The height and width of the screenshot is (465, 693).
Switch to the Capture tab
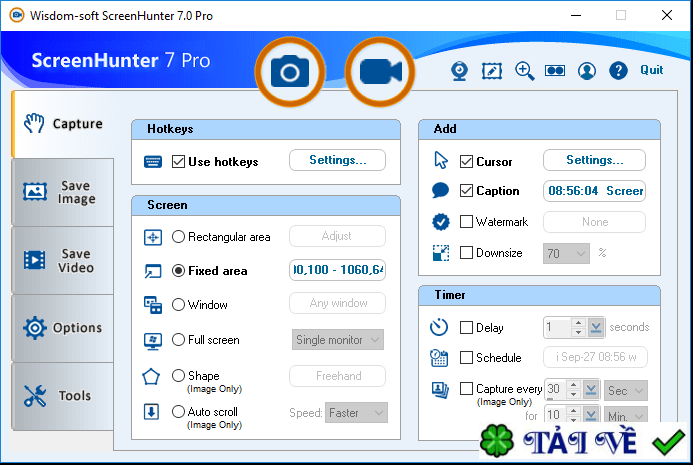pyautogui.click(x=63, y=124)
